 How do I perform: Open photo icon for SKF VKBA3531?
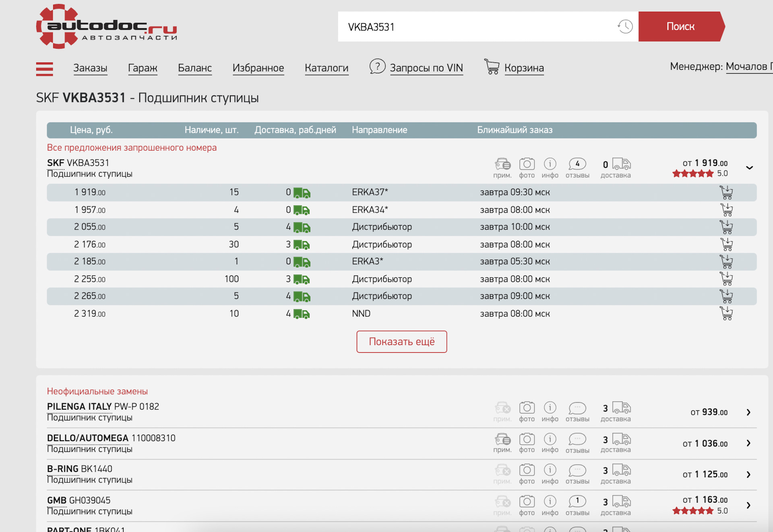527,164
